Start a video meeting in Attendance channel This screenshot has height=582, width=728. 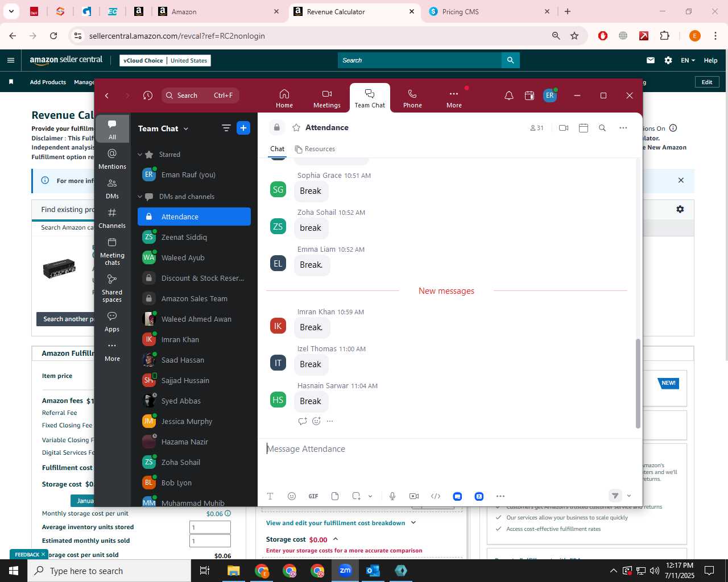(564, 128)
